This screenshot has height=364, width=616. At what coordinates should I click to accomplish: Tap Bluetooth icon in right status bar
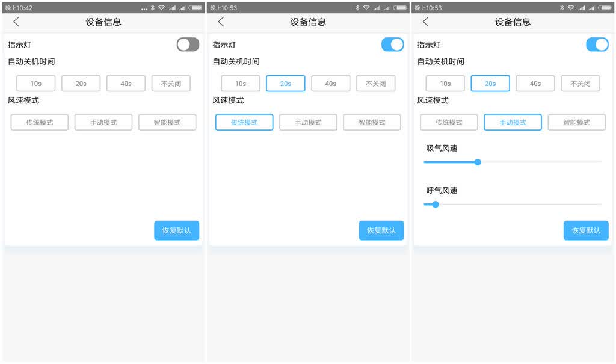(x=562, y=7)
